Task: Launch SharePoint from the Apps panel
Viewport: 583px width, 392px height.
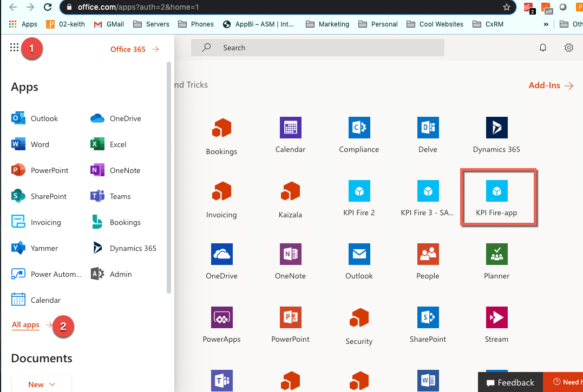Action: [x=39, y=196]
